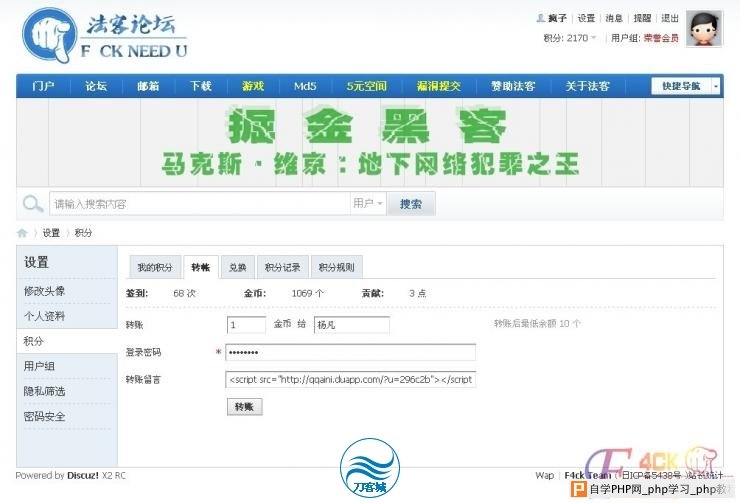Click the user avatar picture
Image resolution: width=740 pixels, height=503 pixels.
point(704,29)
